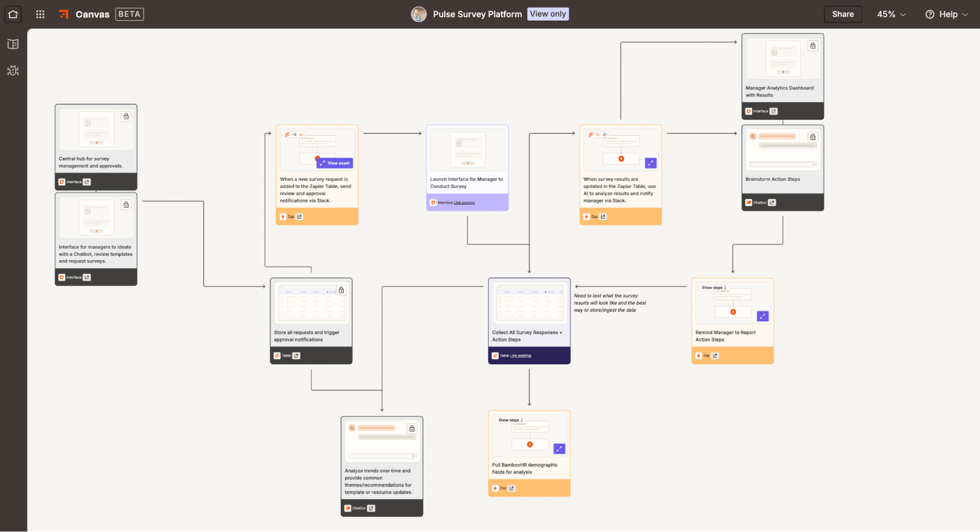Viewport: 980px width, 532px height.
Task: Open the Help dropdown
Action: (947, 14)
